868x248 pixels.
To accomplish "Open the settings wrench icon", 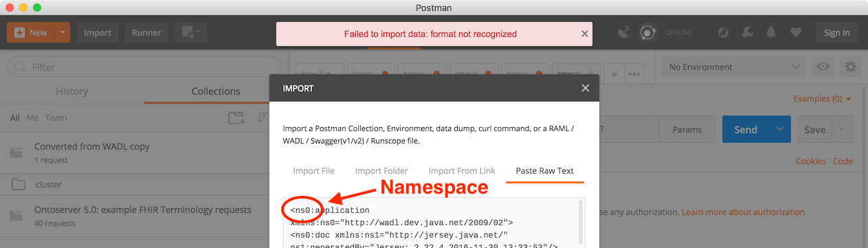I will click(747, 32).
